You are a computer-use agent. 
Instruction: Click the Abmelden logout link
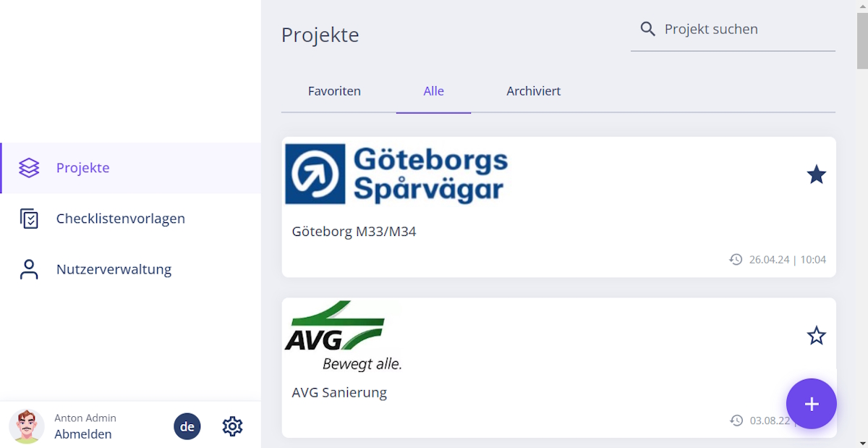coord(83,434)
